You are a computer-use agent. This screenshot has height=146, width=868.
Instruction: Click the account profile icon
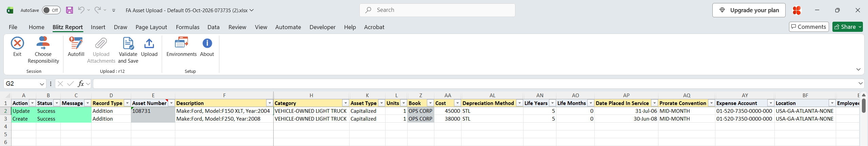pyautogui.click(x=797, y=10)
